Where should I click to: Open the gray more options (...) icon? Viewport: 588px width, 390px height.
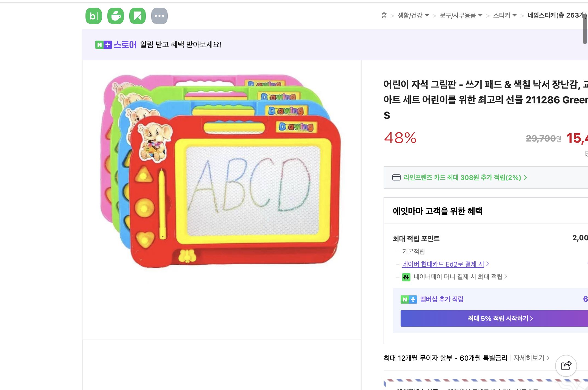[160, 16]
